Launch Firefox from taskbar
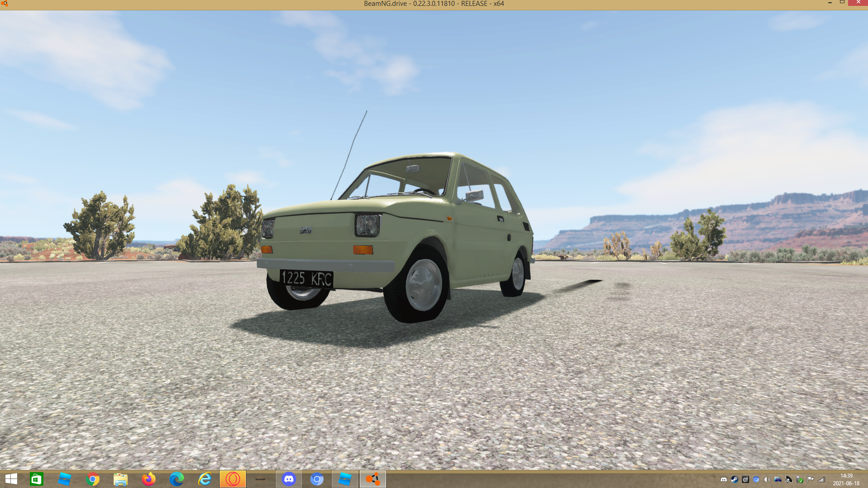868x488 pixels. pyautogui.click(x=149, y=479)
